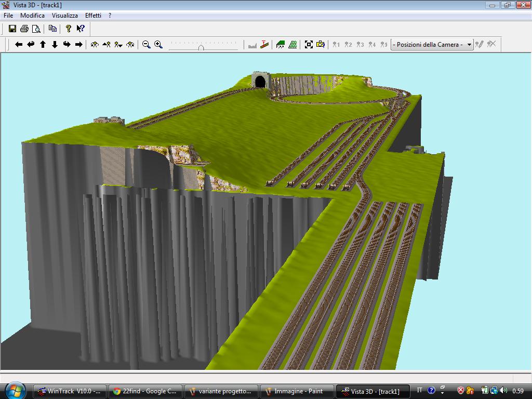Viewport: 532px width, 399px height.
Task: Click the blue help tray icon
Action: [x=431, y=391]
